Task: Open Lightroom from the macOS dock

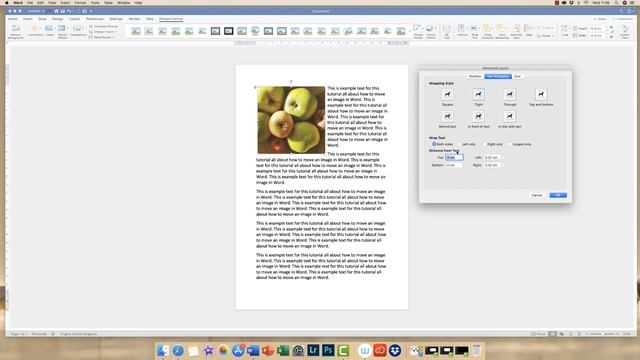Action: (x=313, y=350)
